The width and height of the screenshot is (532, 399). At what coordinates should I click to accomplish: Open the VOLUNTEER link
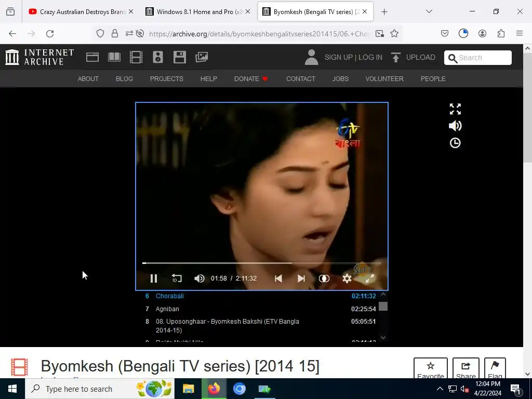click(384, 79)
